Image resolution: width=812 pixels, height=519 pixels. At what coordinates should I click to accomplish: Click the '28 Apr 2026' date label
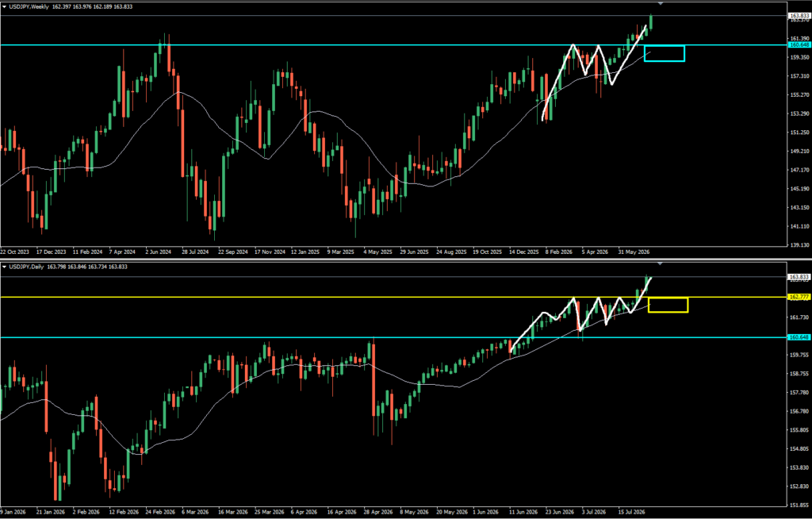[x=378, y=513]
